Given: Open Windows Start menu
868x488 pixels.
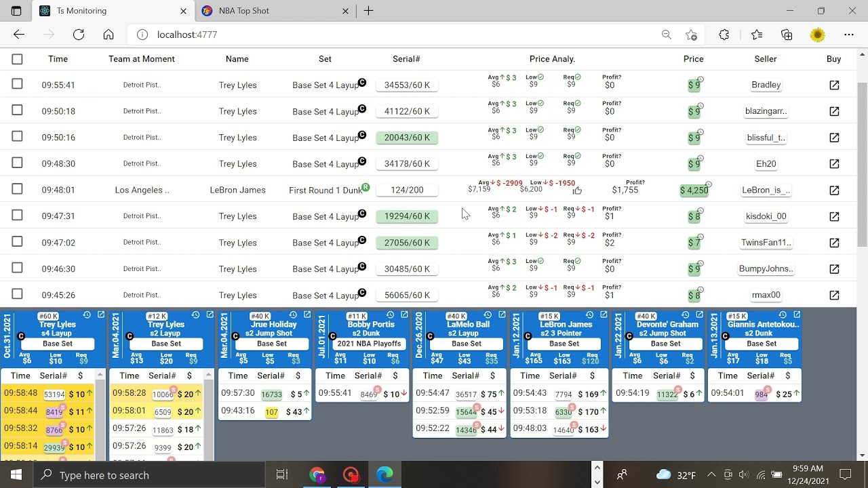Looking at the screenshot, I should point(16,475).
